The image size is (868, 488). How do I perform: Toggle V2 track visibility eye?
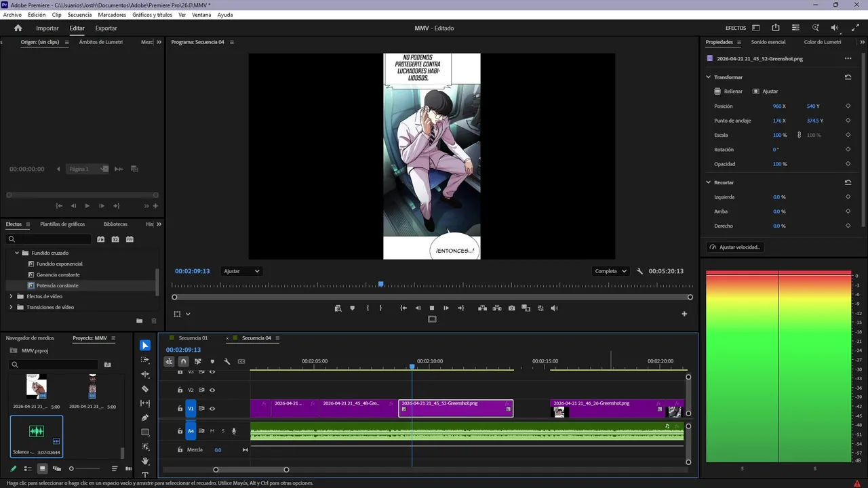(212, 390)
